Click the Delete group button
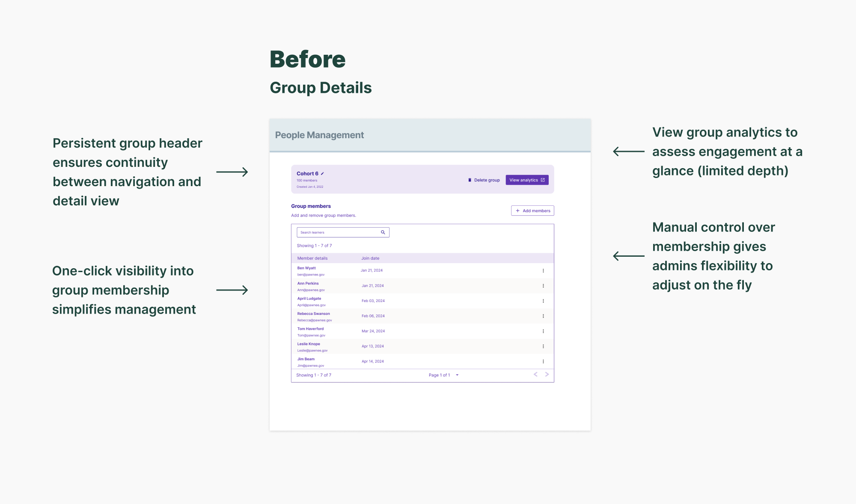Screen dimensions: 856x504 tap(484, 180)
